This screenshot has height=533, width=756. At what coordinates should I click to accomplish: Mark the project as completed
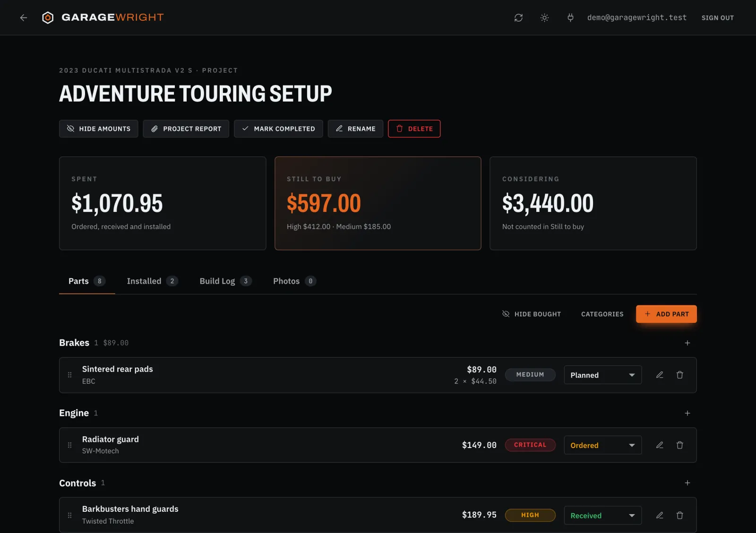tap(278, 128)
